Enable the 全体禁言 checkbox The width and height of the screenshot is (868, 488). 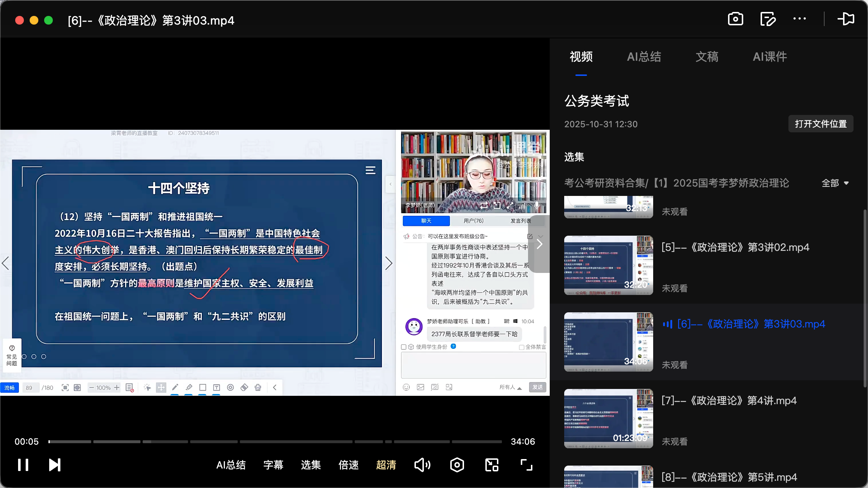coord(521,347)
